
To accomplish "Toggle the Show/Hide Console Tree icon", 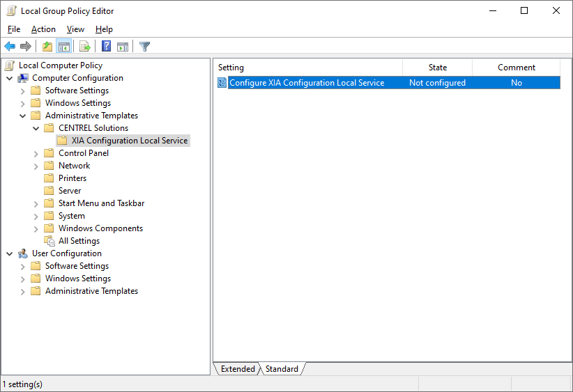I will (64, 47).
